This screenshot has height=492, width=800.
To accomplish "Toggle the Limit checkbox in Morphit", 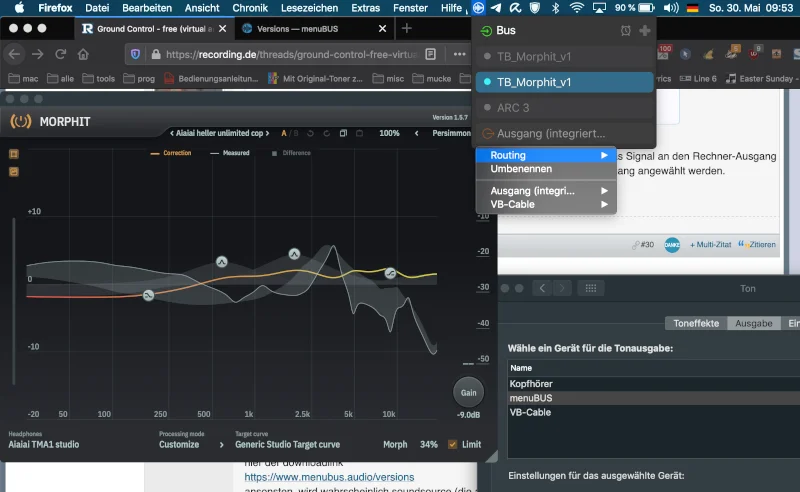I will [453, 445].
